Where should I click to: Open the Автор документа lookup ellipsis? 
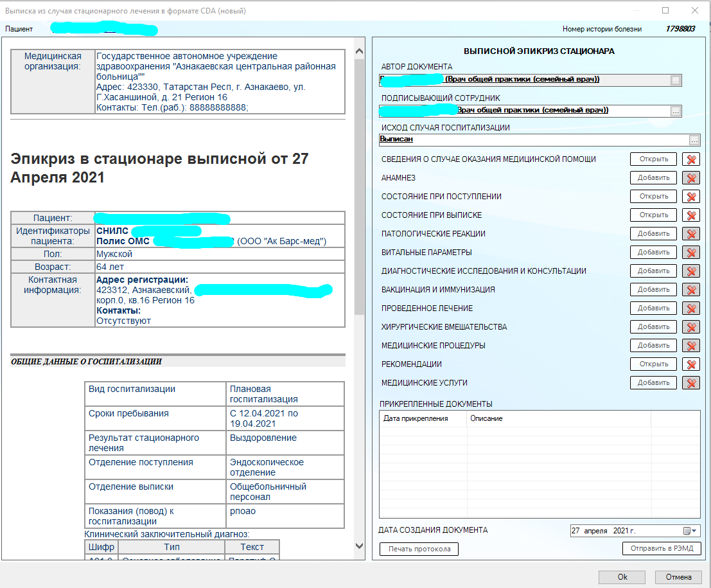pos(676,80)
